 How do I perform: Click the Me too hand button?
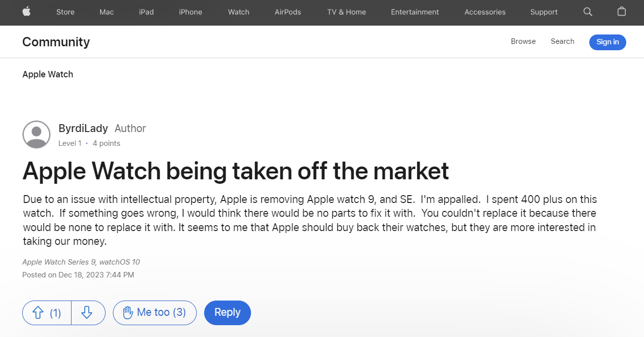tap(155, 313)
